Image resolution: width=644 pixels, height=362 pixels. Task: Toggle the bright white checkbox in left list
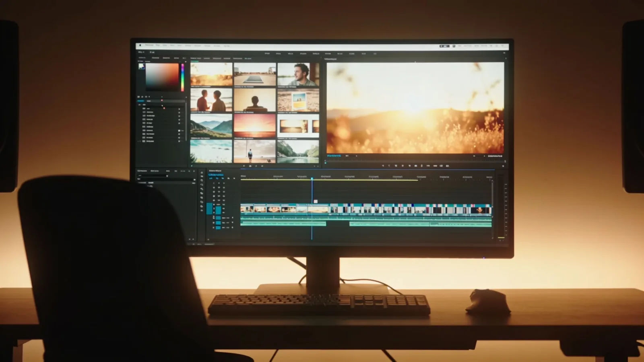click(x=179, y=130)
